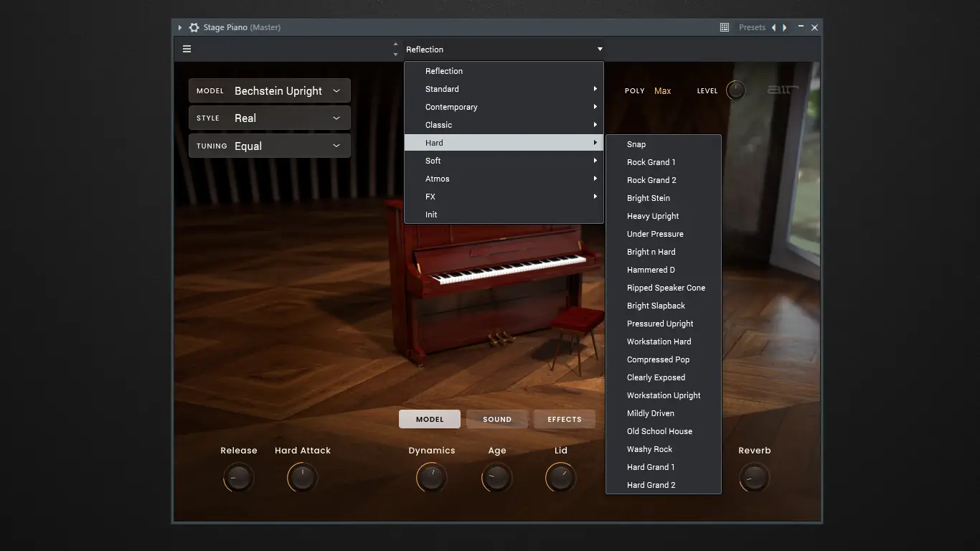Screen dimensions: 980x551
Task: Switch to the Effects tab
Action: click(564, 419)
